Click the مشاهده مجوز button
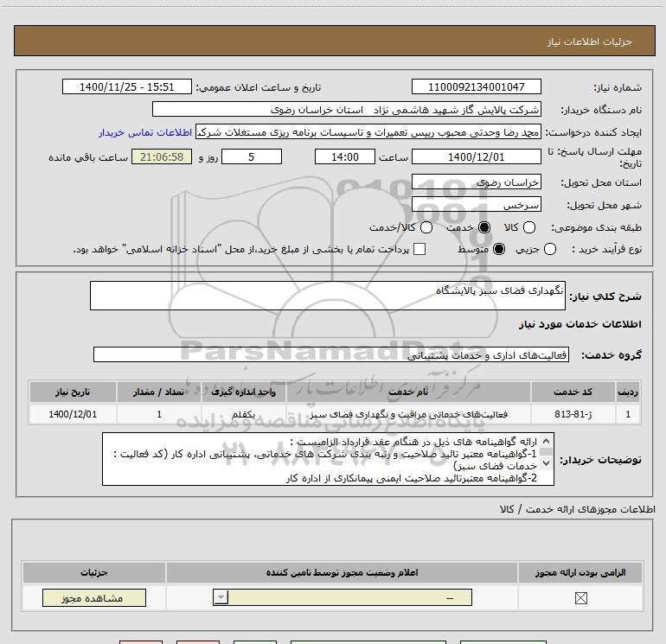 94,597
